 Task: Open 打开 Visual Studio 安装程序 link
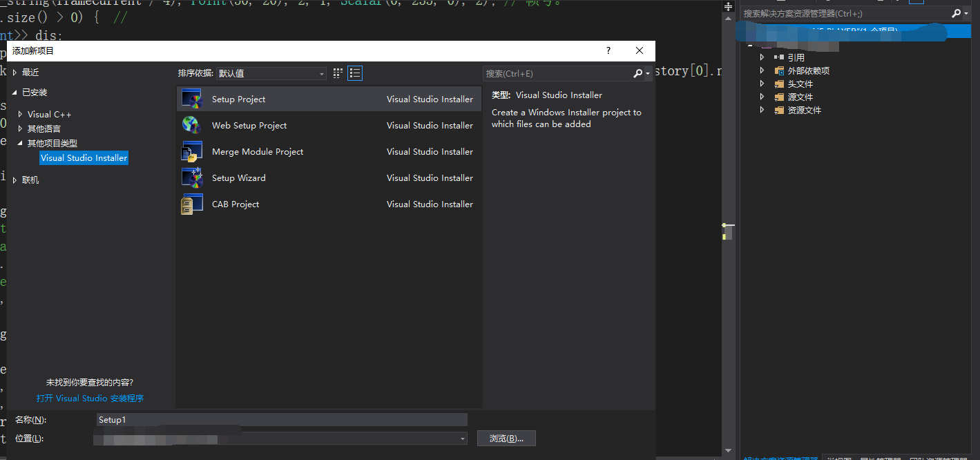pyautogui.click(x=91, y=398)
